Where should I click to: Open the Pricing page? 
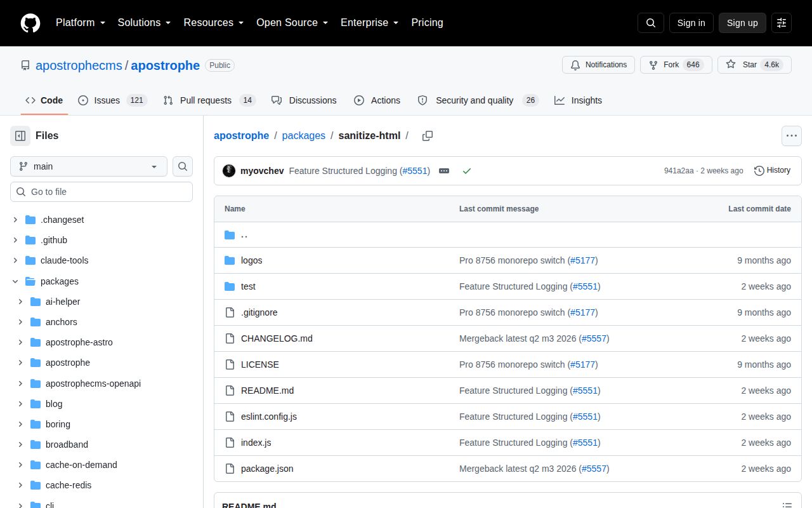427,22
